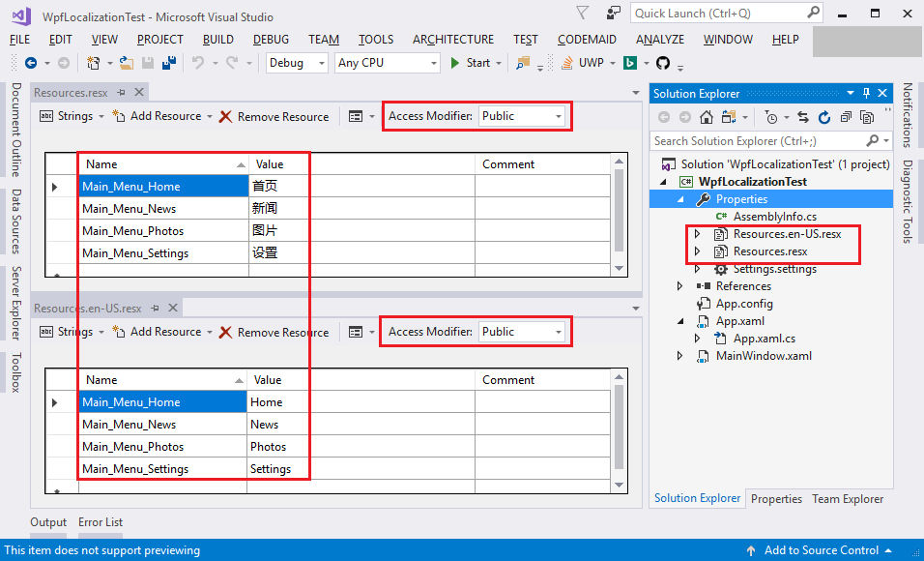Click the feedback icon next to Quick Launch

(x=613, y=13)
